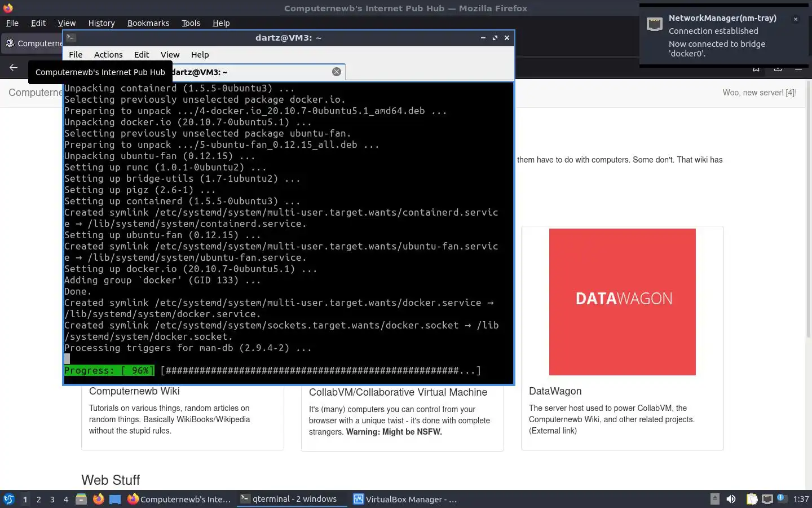
Task: Click the terminal icon in qterminal title bar
Action: click(x=71, y=38)
